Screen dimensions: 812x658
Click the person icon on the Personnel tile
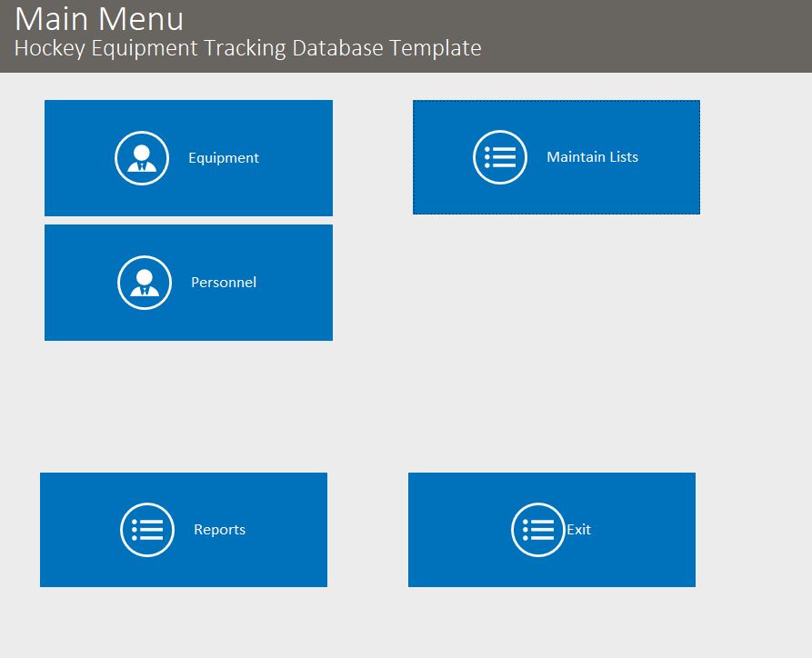coord(145,283)
